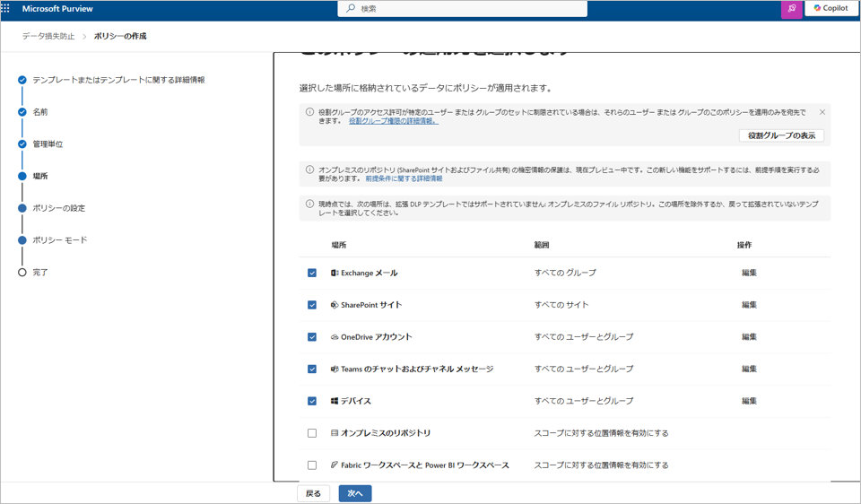Click 役割グループの表示 button
Screen dimensions: 861x504
pyautogui.click(x=781, y=135)
